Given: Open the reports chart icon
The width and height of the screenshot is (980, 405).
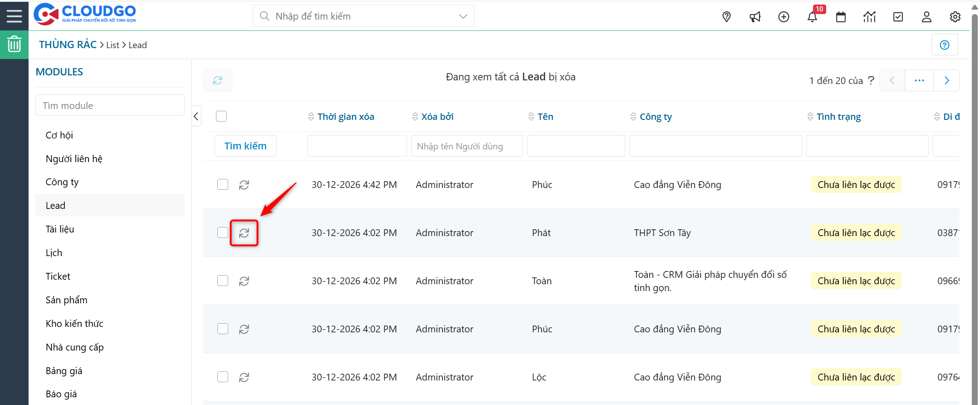Looking at the screenshot, I should (869, 17).
